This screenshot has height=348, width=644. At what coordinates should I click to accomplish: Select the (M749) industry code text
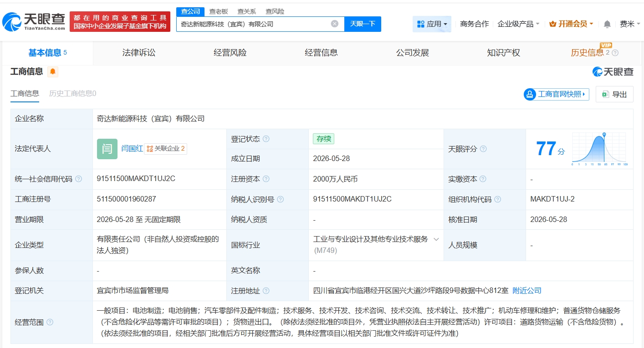tap(326, 250)
